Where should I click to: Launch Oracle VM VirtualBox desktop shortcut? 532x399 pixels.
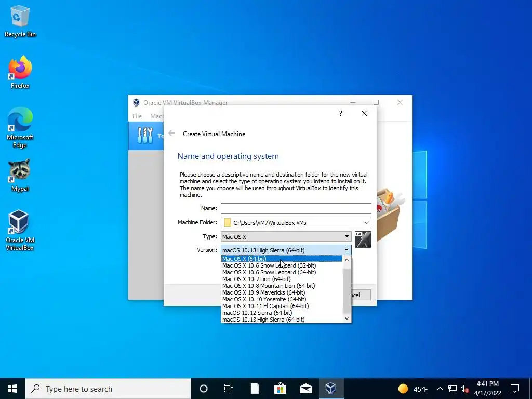tap(20, 230)
